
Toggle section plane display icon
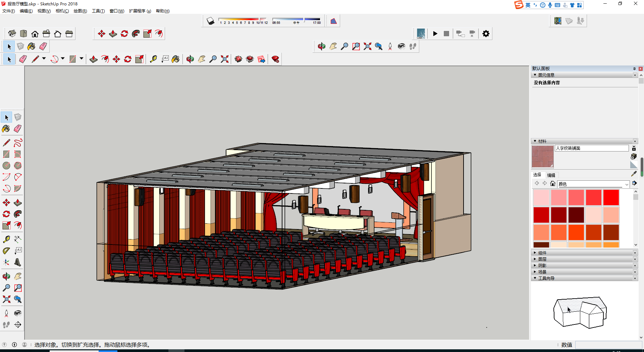(x=333, y=21)
